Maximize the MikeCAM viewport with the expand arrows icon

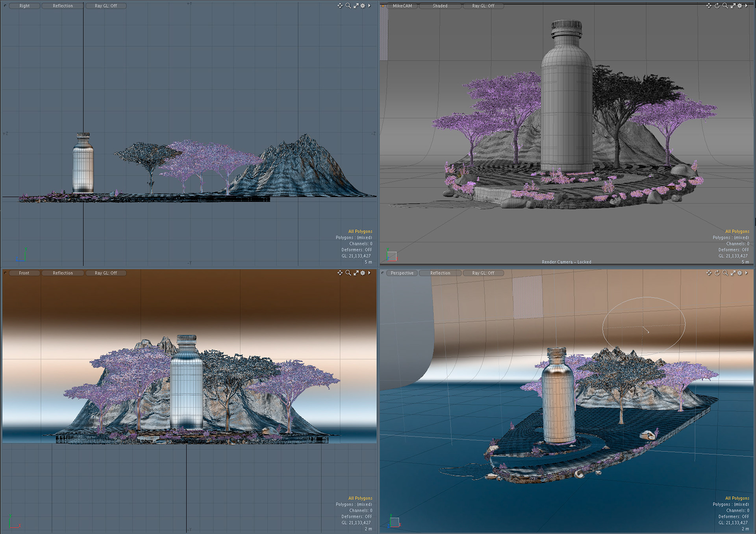[733, 6]
